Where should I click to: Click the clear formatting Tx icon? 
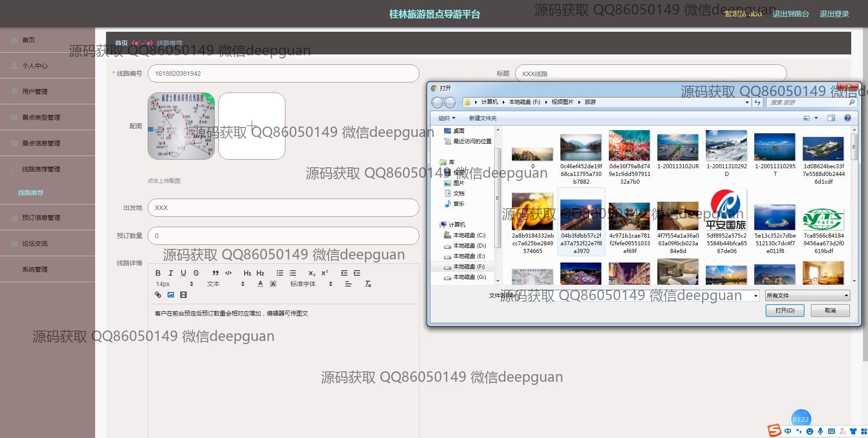[368, 284]
